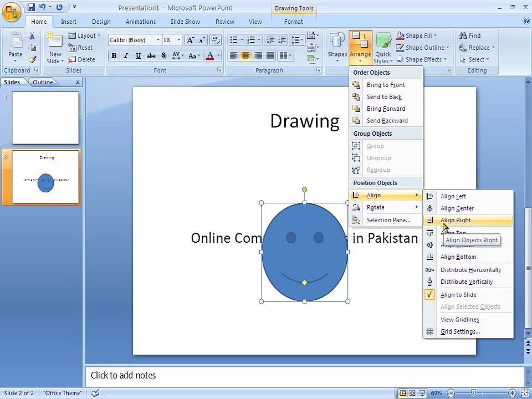The height and width of the screenshot is (399, 532).
Task: Toggle Center text alignment
Action: pyautogui.click(x=245, y=55)
